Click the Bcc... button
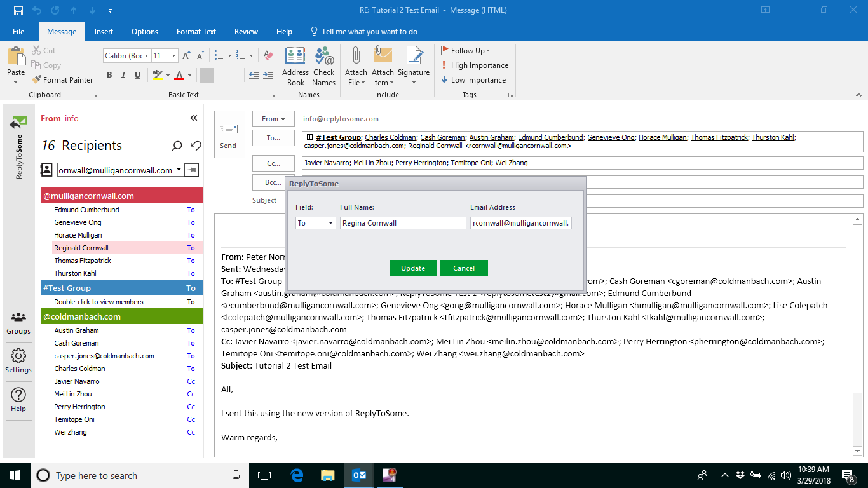Image resolution: width=868 pixels, height=488 pixels. pos(273,182)
